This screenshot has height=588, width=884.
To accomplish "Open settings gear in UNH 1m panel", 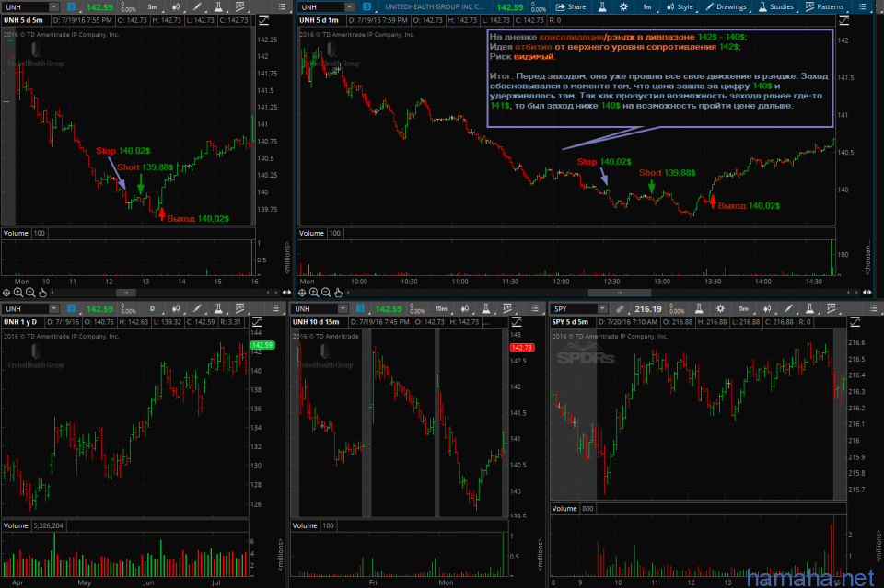I will tap(623, 6).
